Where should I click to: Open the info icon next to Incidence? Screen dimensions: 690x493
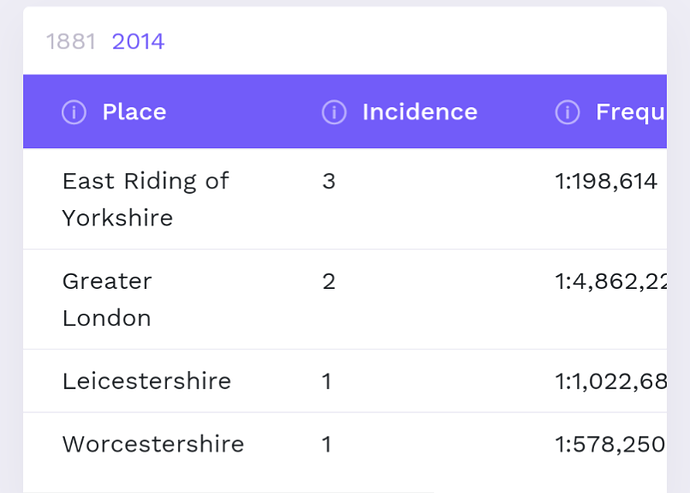coord(334,112)
